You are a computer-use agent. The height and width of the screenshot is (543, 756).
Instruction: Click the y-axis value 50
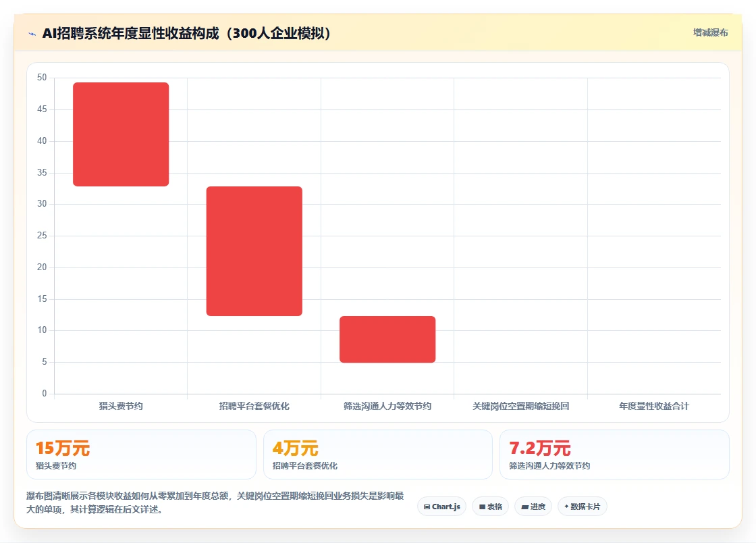pyautogui.click(x=42, y=78)
